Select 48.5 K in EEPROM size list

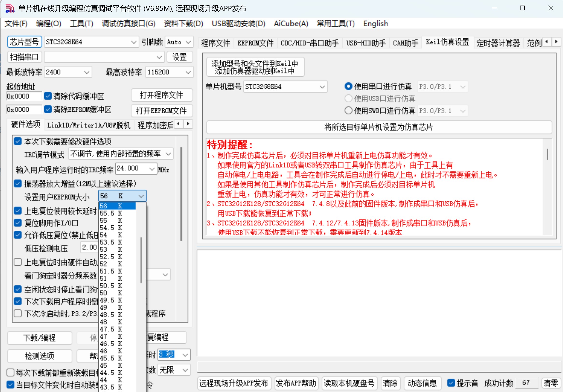tap(117, 314)
